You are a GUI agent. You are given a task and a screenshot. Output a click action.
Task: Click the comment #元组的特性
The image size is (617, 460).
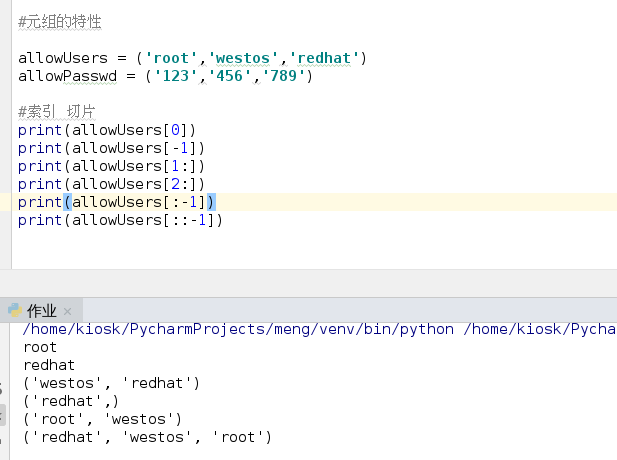(60, 22)
